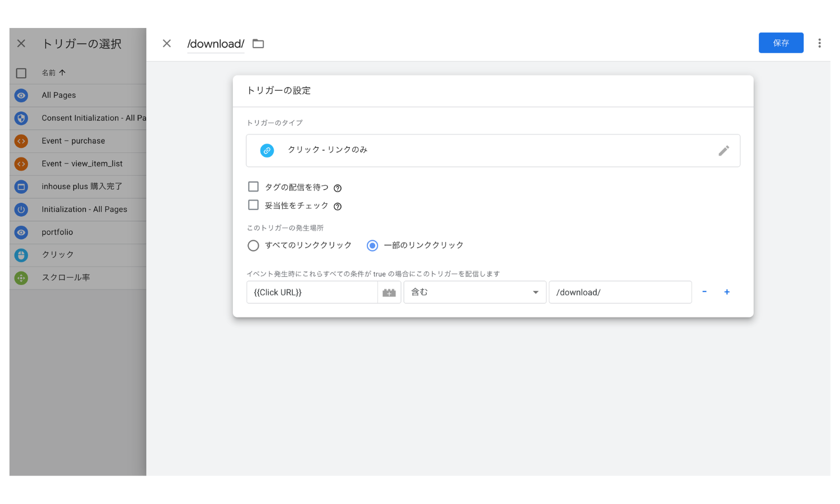Sort trigger list by 名前 column
The height and width of the screenshot is (504, 840).
pos(54,73)
